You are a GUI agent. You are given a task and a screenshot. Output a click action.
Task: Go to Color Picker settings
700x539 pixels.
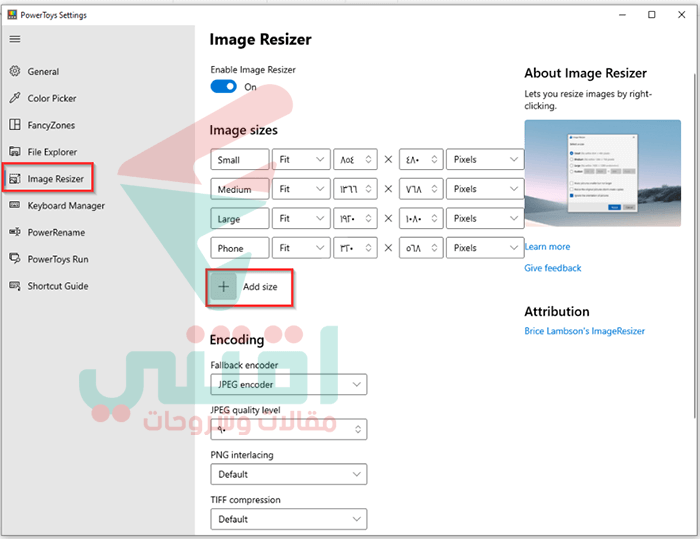point(52,98)
